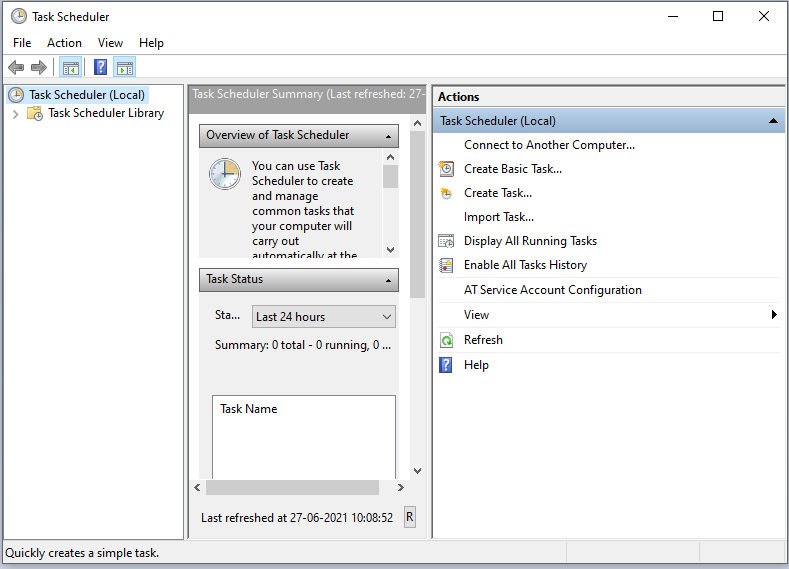Click the Refresh button beside last refreshed time
The image size is (789, 569).
410,517
